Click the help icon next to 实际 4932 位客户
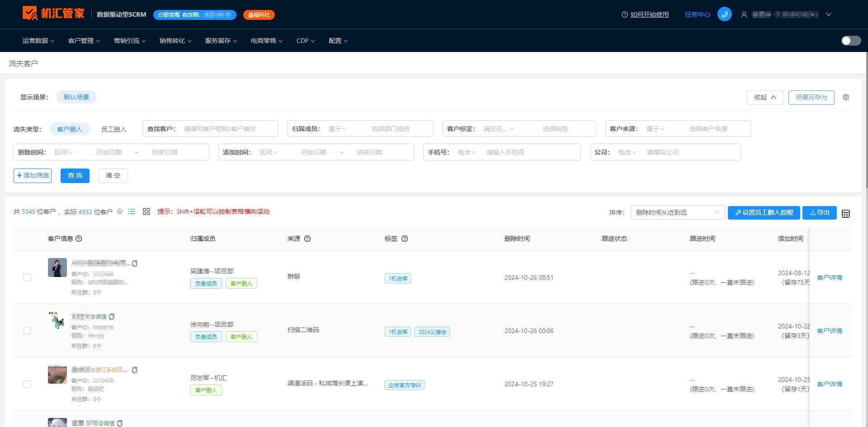The height and width of the screenshot is (427, 868). point(120,211)
